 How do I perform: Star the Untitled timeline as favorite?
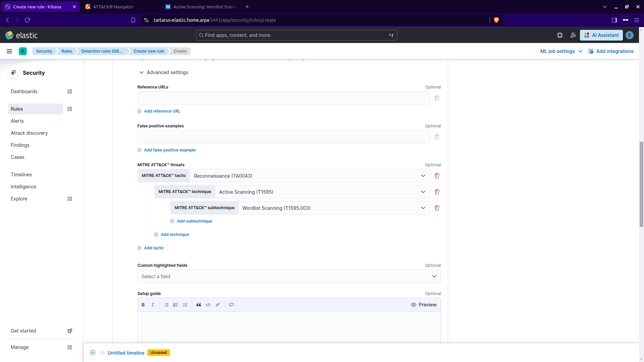point(102,353)
